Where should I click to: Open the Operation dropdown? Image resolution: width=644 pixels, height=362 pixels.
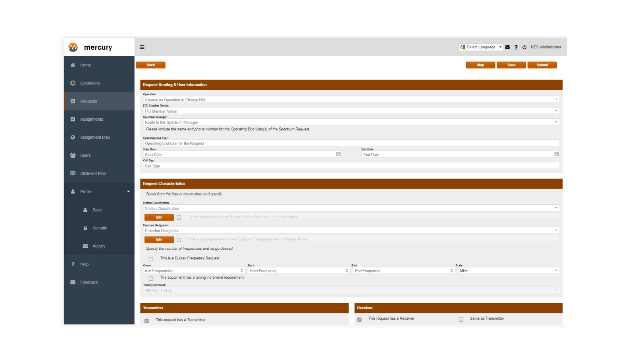[x=351, y=99]
